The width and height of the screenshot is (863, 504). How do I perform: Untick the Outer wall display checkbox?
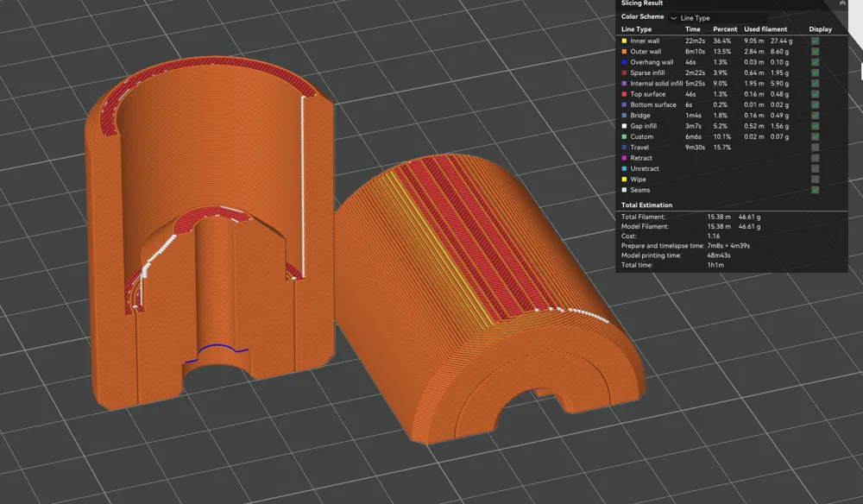click(x=816, y=51)
